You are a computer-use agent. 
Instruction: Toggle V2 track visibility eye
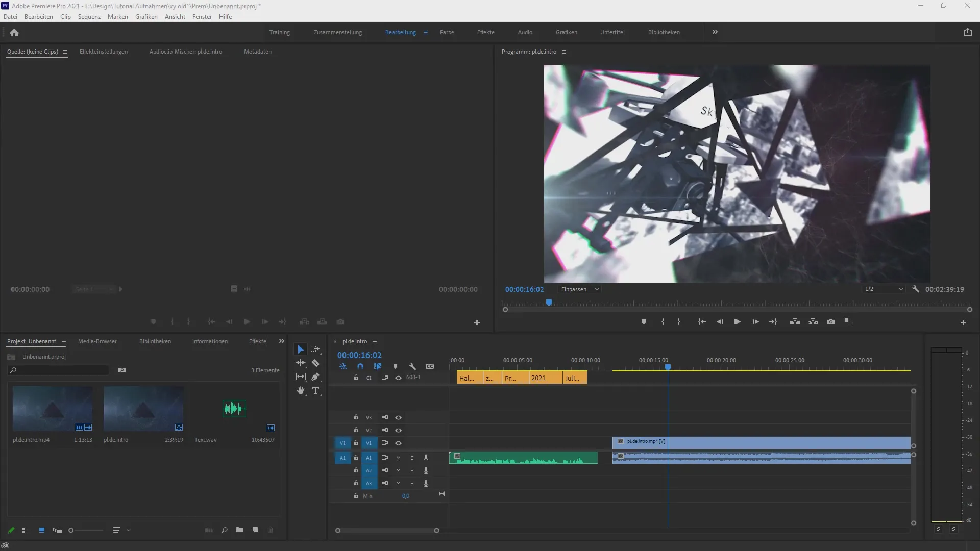coord(399,431)
